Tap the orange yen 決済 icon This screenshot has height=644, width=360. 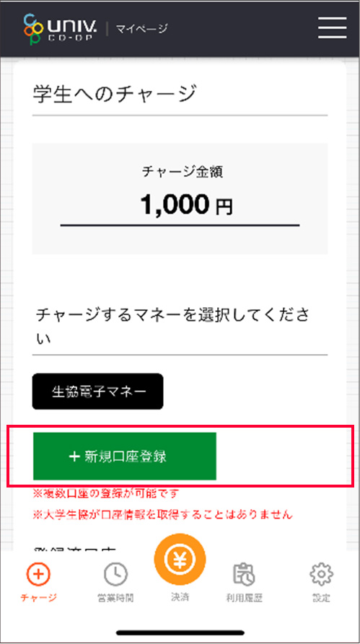(x=180, y=559)
